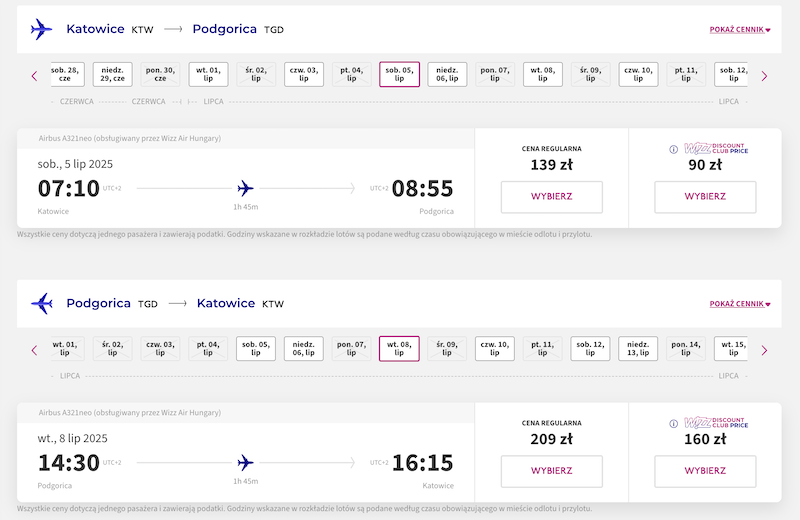Select outbound date czw. 10, lip
This screenshot has width=800, height=520.
pos(638,75)
